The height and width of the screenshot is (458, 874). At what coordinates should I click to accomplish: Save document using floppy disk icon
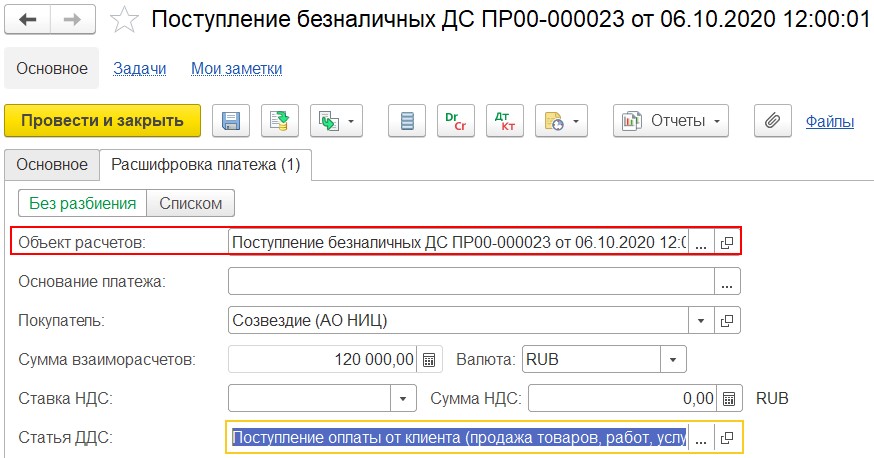(x=231, y=121)
